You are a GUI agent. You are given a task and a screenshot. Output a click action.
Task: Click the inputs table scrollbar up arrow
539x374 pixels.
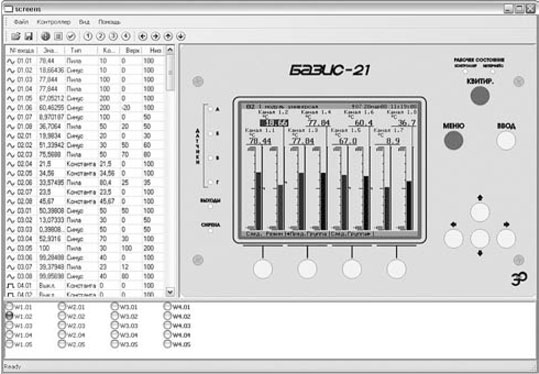170,50
